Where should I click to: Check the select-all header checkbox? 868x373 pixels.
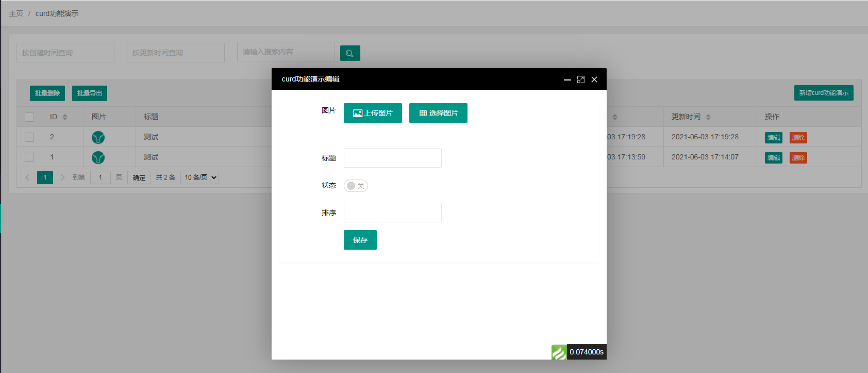click(29, 117)
